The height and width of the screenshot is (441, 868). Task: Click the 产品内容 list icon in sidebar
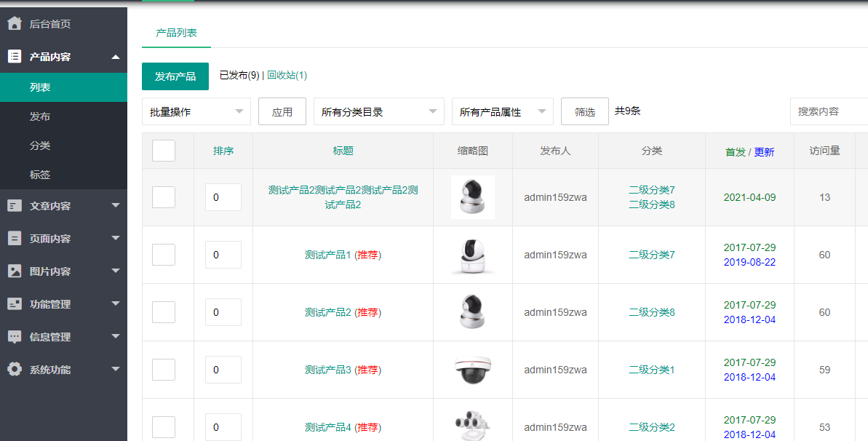point(14,57)
